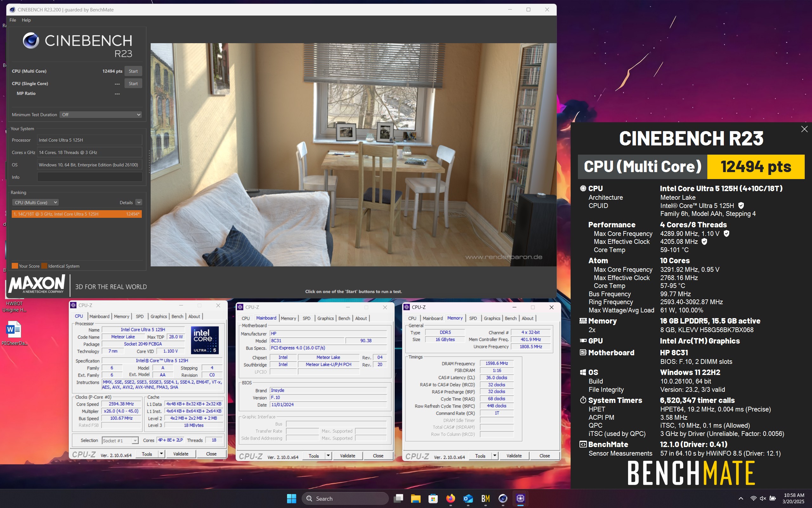Click Close button in Mainboard CPU-Z window
Viewport: 812px width, 508px height.
[378, 456]
